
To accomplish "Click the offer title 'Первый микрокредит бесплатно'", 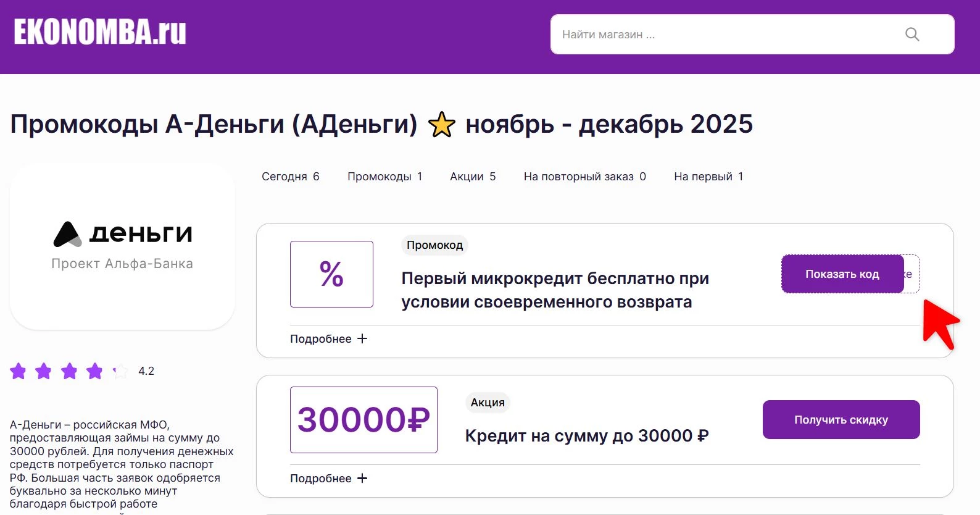I will click(x=555, y=290).
